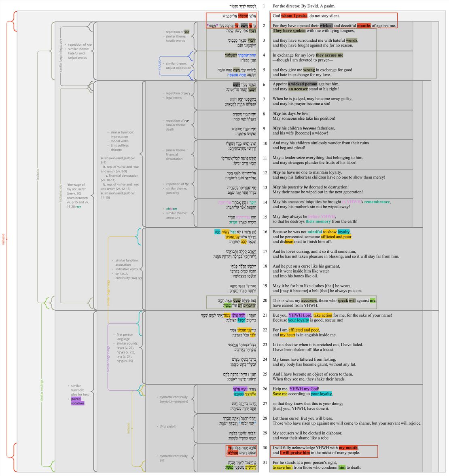Select the "legal terms" bullet note
The height and width of the screenshot is (476, 449).
[x=174, y=98]
